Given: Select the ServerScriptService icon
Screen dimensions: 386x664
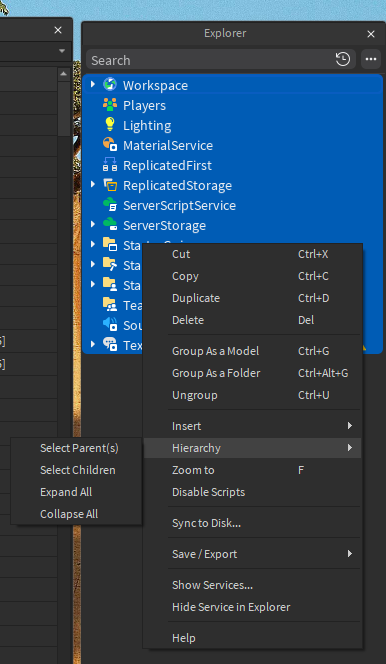Looking at the screenshot, I should [110, 205].
